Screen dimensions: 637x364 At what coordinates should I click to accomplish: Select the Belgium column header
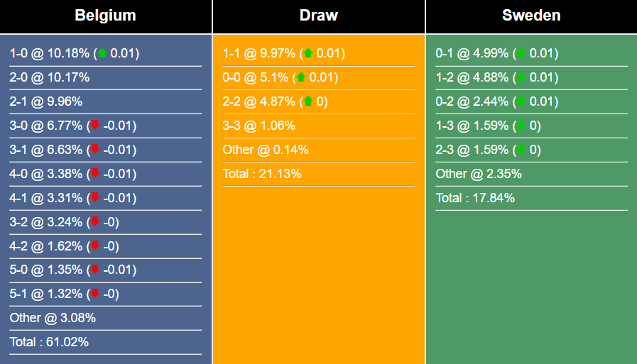(105, 16)
